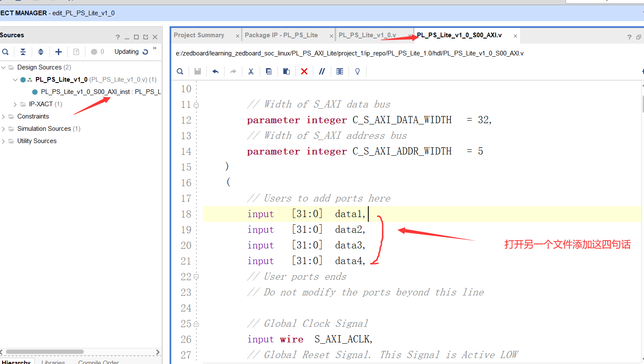This screenshot has height=364, width=644.
Task: Paste text using editor toolbar icon
Action: [286, 71]
